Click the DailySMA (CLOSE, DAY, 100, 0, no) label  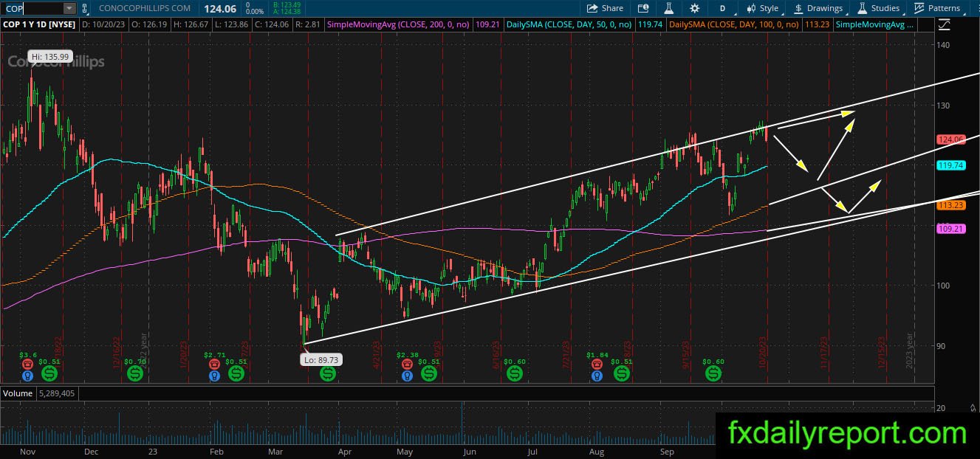pos(733,24)
